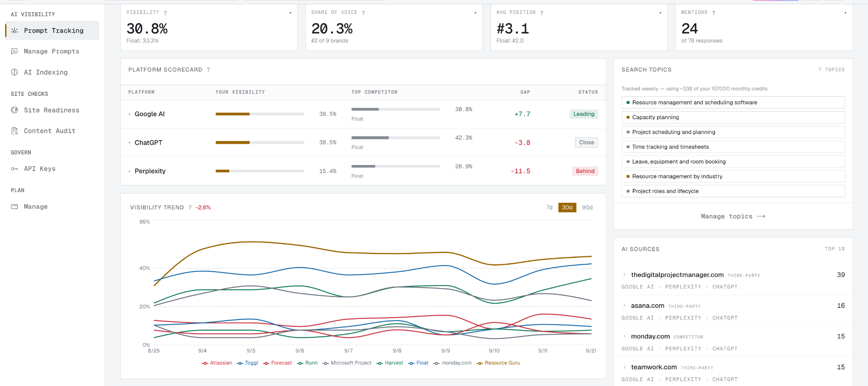868x386 pixels.
Task: Toggle Forecast series in chart legend
Action: [x=278, y=363]
